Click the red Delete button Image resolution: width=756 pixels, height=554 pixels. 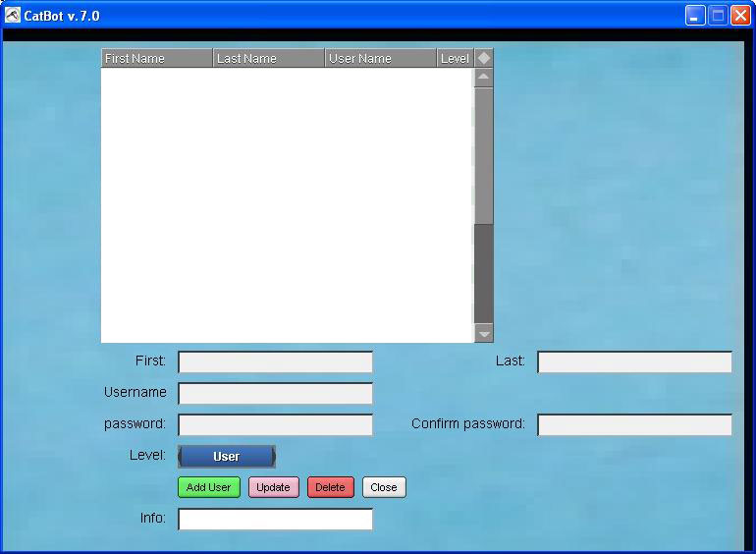(330, 487)
